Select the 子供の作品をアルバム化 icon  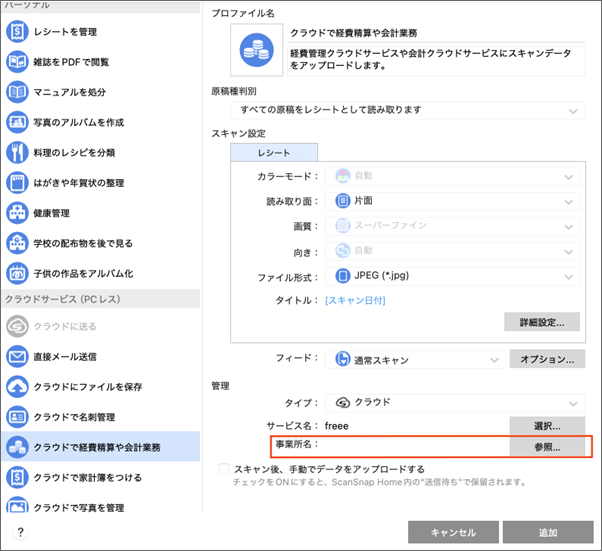17,273
